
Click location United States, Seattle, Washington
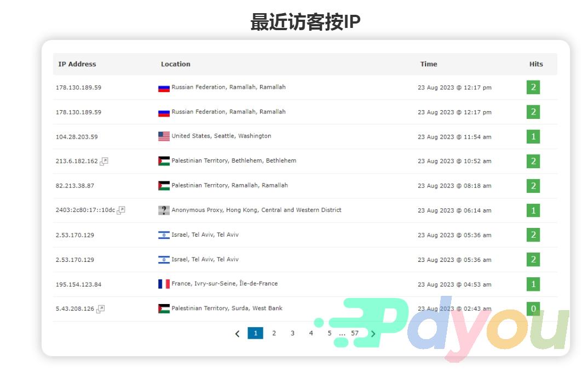click(x=221, y=136)
